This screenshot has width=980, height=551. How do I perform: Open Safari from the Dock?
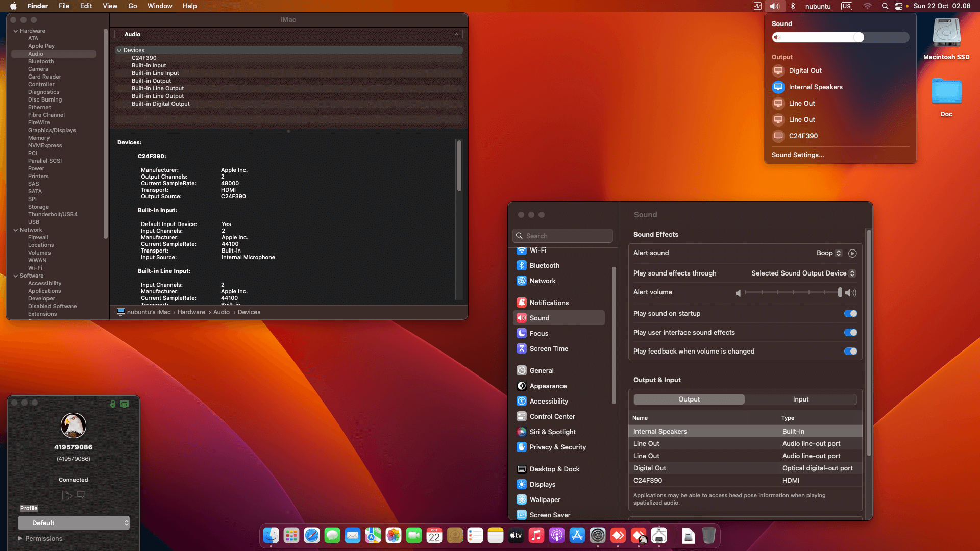(312, 535)
